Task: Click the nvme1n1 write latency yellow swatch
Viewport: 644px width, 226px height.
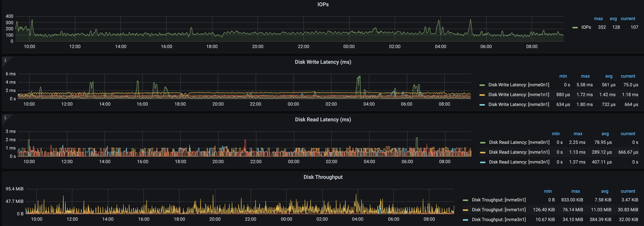Action: (482, 95)
